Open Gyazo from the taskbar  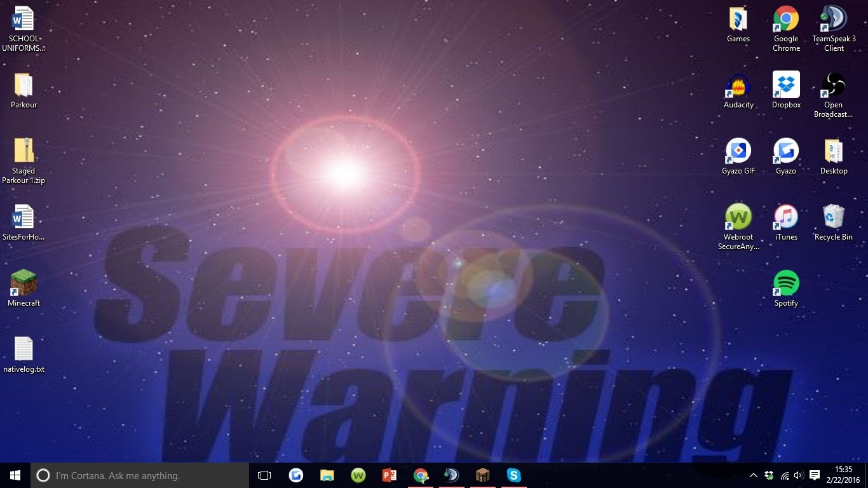tap(295, 475)
